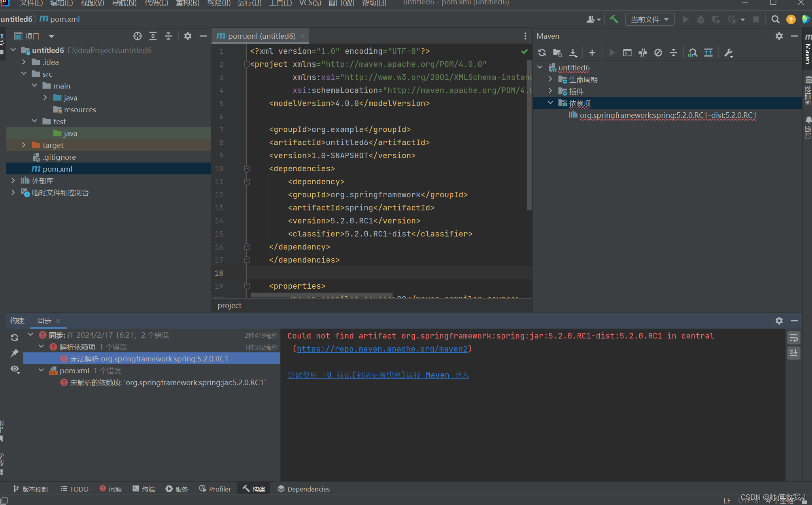Click the debug bug icon in toolbar

click(701, 19)
